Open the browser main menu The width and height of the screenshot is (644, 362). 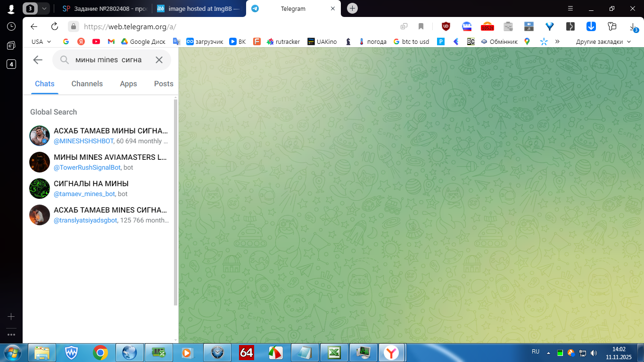(x=570, y=8)
